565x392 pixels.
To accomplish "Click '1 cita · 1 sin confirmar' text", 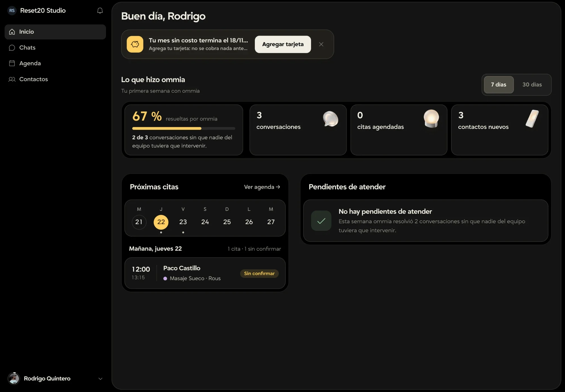I will coord(254,249).
